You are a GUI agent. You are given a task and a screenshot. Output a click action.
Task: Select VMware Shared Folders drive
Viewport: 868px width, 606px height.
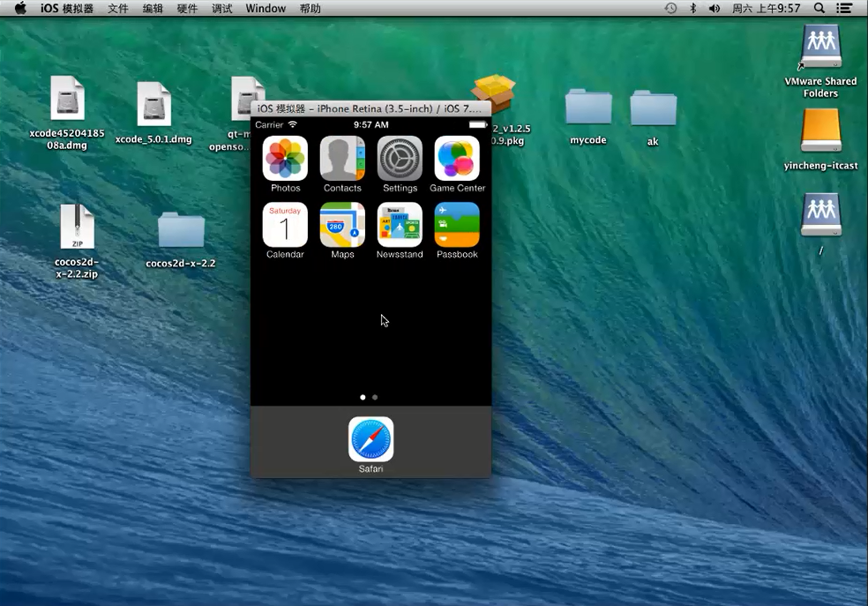[821, 48]
